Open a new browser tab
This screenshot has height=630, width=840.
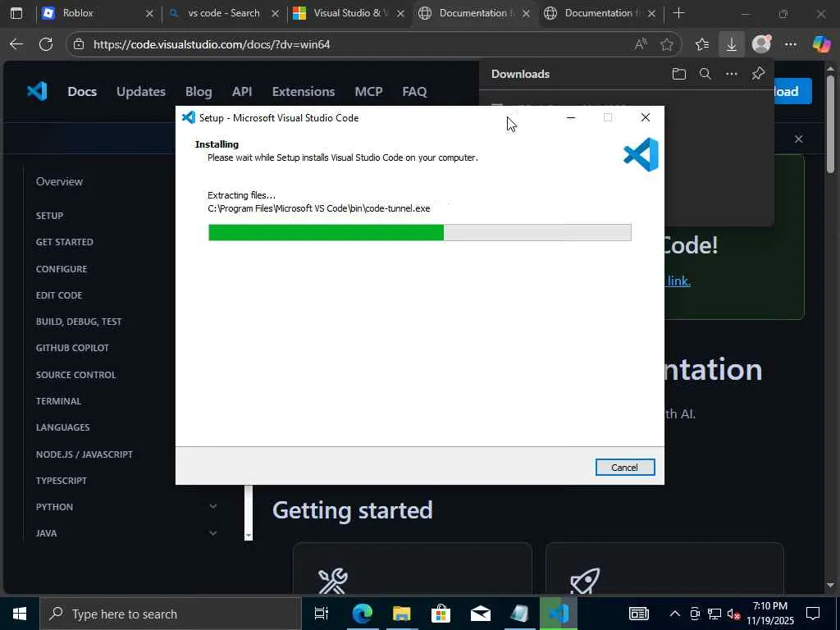click(678, 13)
